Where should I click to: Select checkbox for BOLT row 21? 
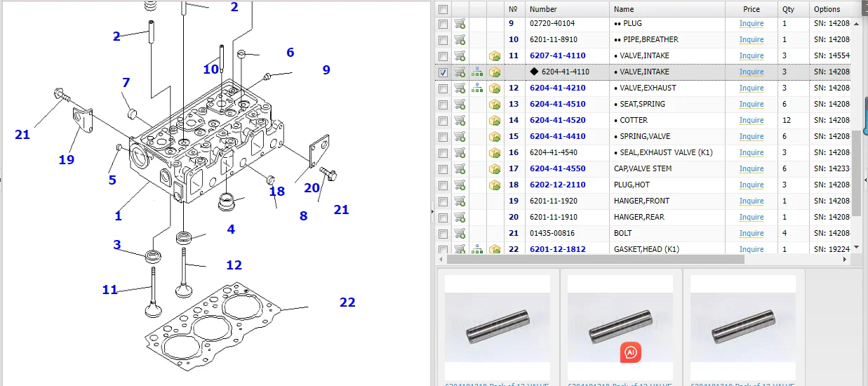[443, 234]
